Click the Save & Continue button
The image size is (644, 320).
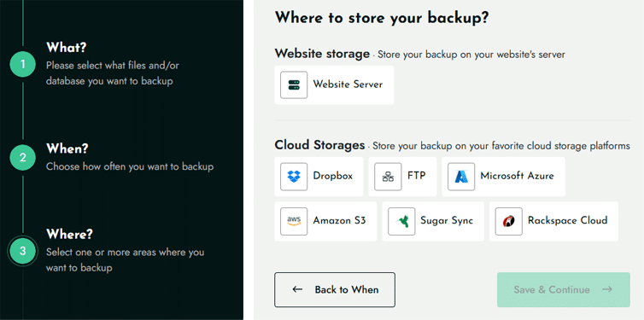click(563, 289)
